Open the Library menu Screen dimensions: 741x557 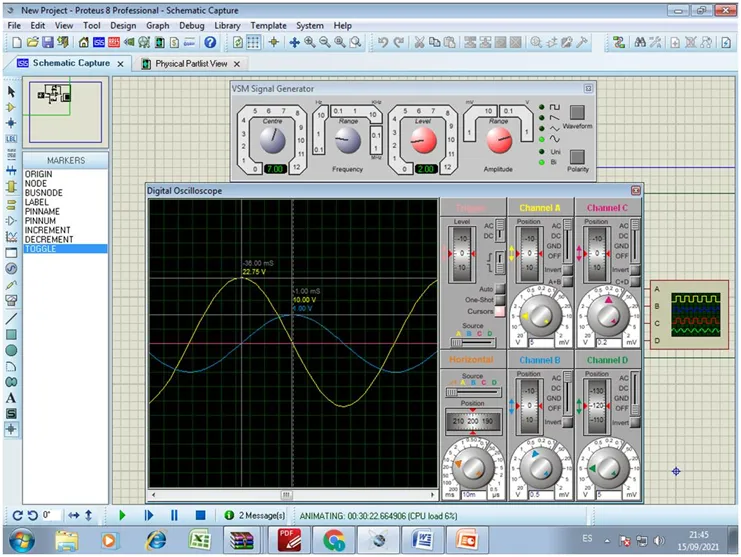tap(227, 26)
